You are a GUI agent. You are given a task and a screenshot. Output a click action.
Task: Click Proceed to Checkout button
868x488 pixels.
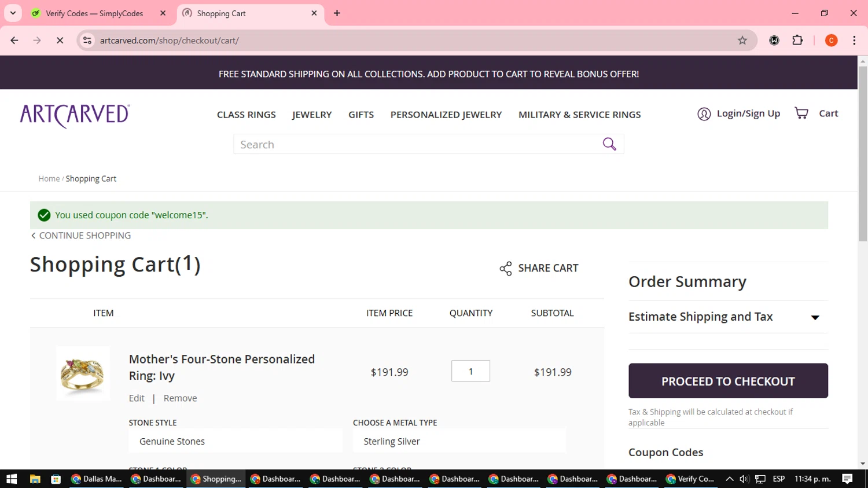click(x=728, y=381)
